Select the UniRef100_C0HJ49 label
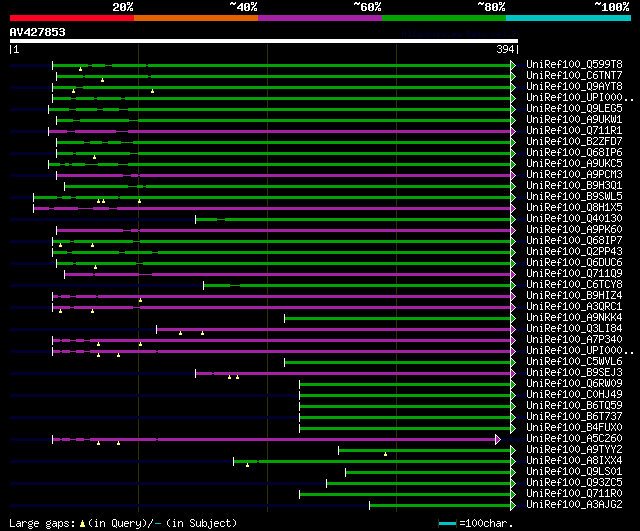The height and width of the screenshot is (531, 640). coord(574,395)
